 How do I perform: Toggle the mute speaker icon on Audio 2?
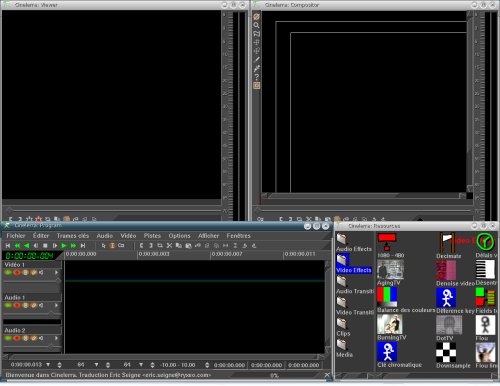pyautogui.click(x=41, y=338)
